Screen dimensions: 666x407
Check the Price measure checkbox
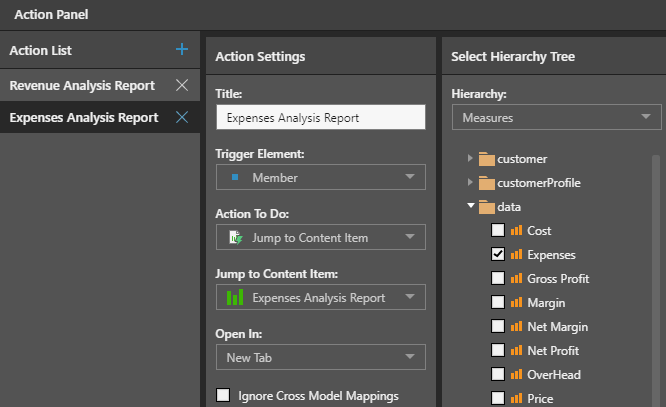[x=498, y=398]
